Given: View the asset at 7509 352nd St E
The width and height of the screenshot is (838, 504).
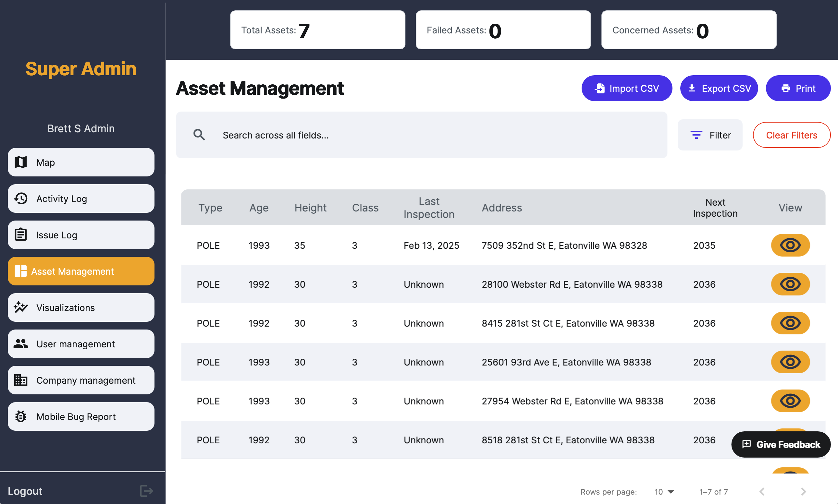Looking at the screenshot, I should coord(790,245).
